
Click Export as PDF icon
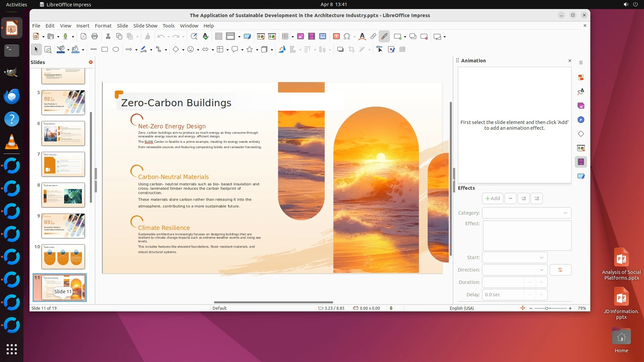pyautogui.click(x=84, y=37)
